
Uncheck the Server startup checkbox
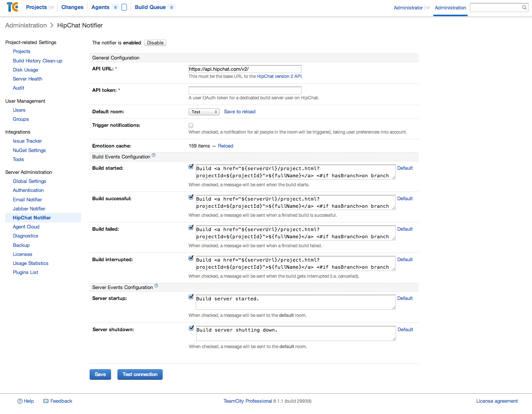pos(191,297)
